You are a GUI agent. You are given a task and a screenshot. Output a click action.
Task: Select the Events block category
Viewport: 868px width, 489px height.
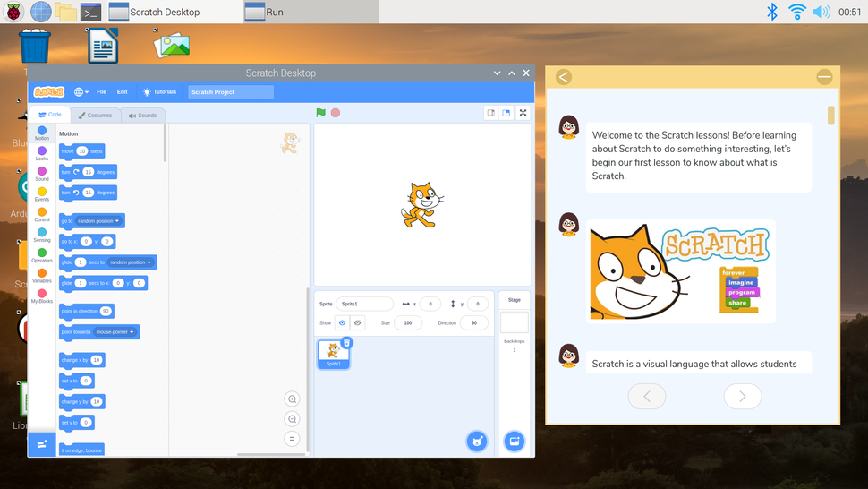(42, 194)
